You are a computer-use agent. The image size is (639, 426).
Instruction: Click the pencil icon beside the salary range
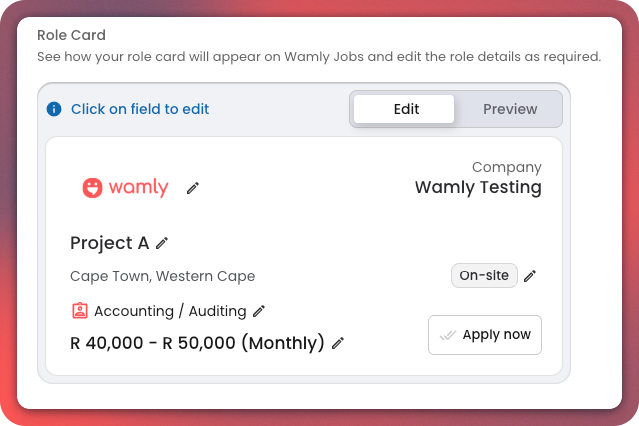point(338,343)
